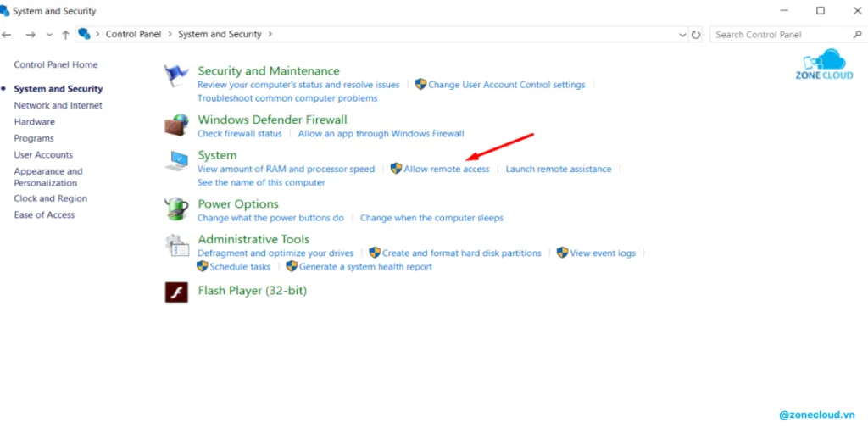
Task: Expand the chevron after System and Security
Action: (x=270, y=35)
